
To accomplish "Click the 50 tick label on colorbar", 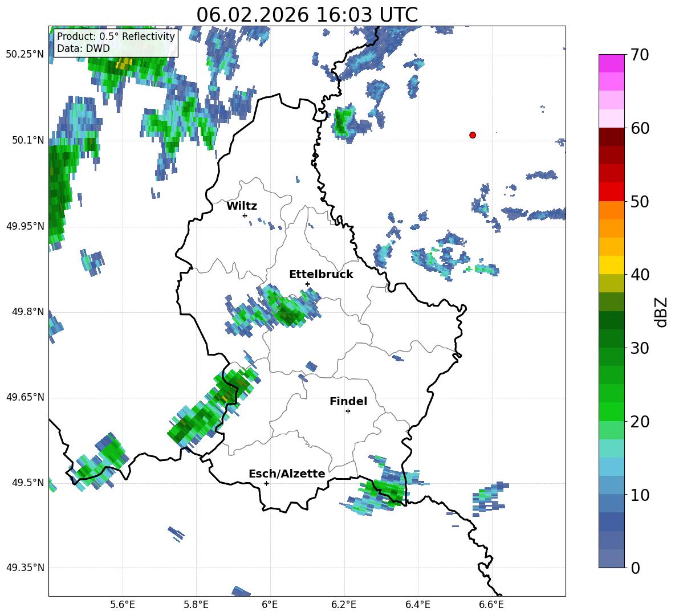I will (639, 202).
